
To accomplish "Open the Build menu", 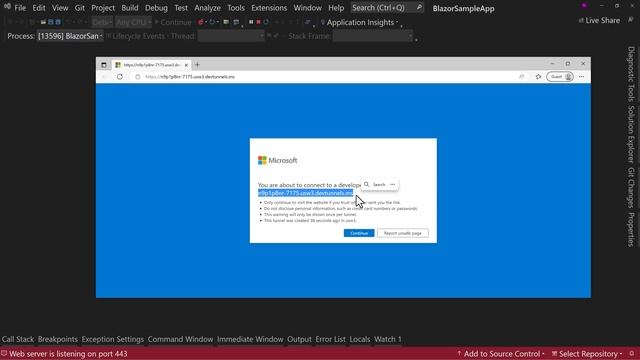I will pyautogui.click(x=130, y=8).
